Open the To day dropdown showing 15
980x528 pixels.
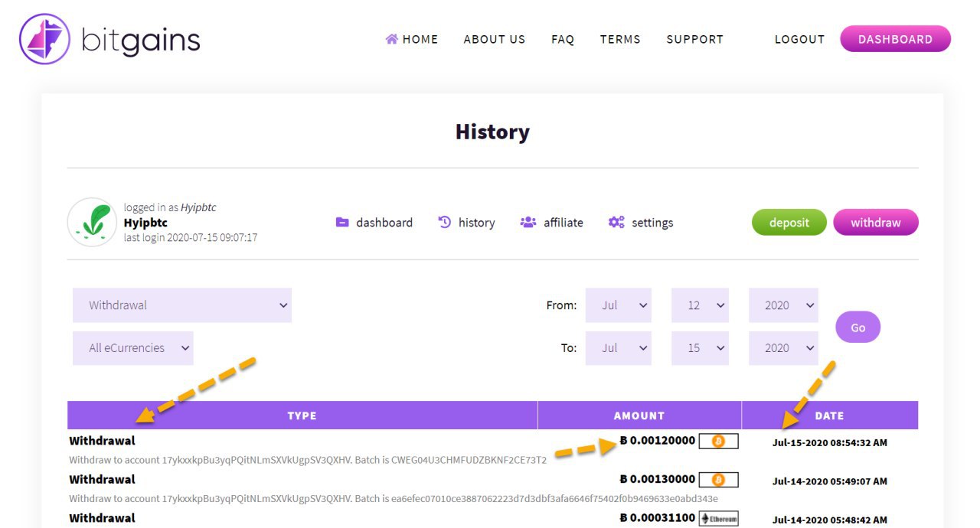[700, 347]
